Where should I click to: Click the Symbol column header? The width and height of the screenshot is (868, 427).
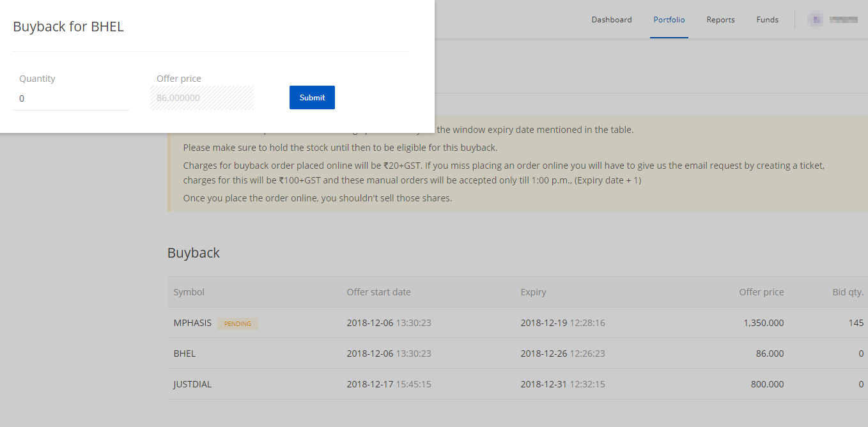pos(189,292)
